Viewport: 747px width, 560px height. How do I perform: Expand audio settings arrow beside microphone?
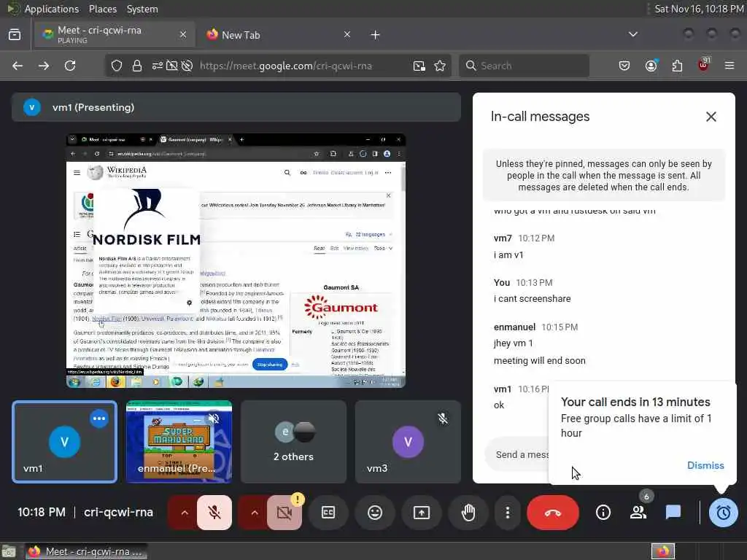coord(185,513)
